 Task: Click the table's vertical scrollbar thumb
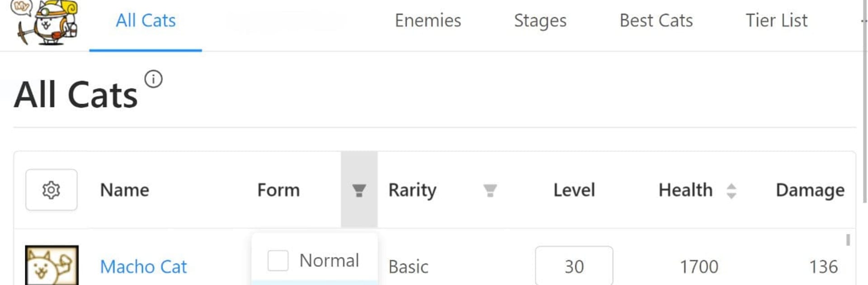point(848,240)
